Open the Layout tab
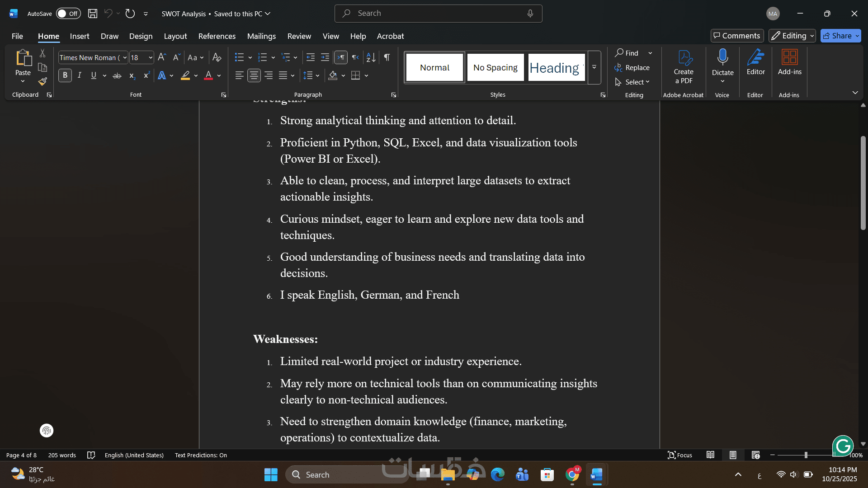 pyautogui.click(x=175, y=36)
